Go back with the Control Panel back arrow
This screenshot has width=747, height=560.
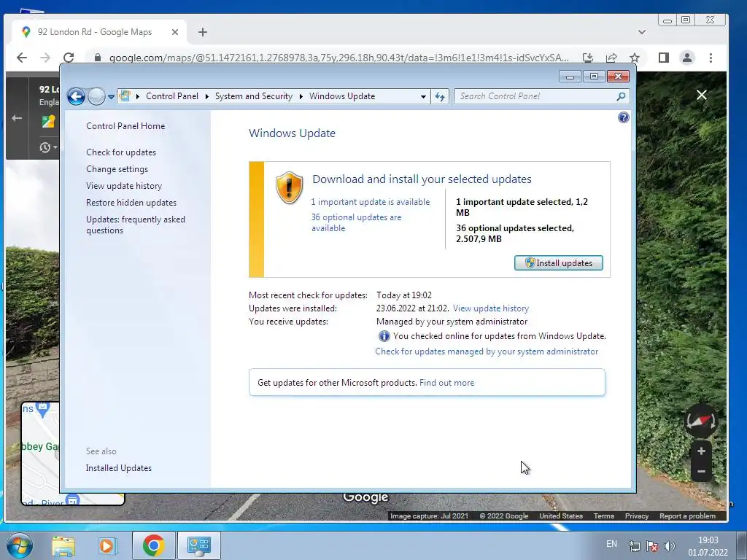(x=76, y=97)
